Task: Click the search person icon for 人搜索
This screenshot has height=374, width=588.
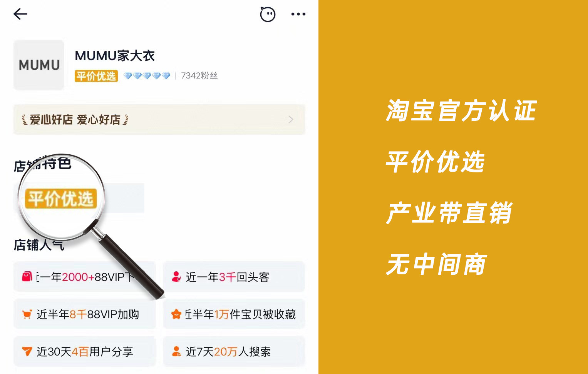Action: coord(176,351)
